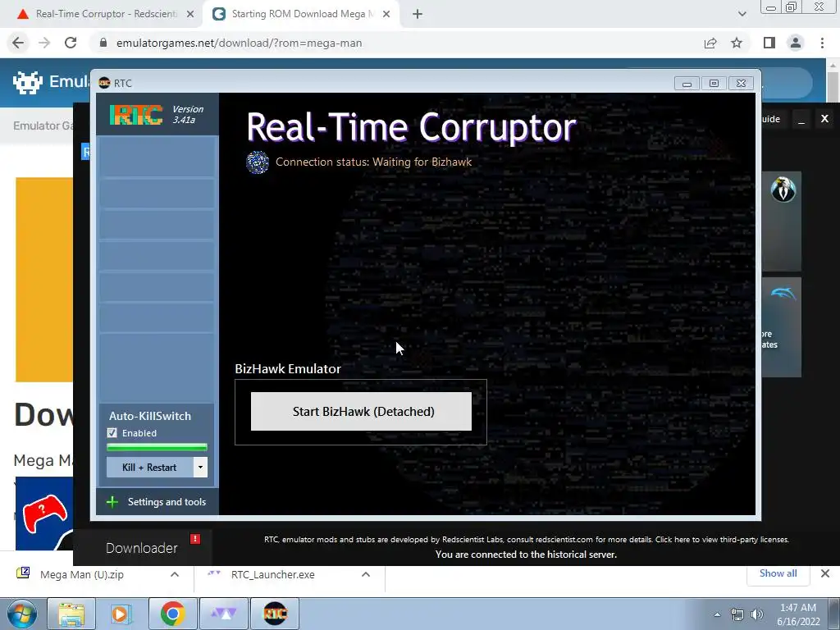
Task: Switch to RTC Launcher taskbar icon
Action: pos(223,614)
